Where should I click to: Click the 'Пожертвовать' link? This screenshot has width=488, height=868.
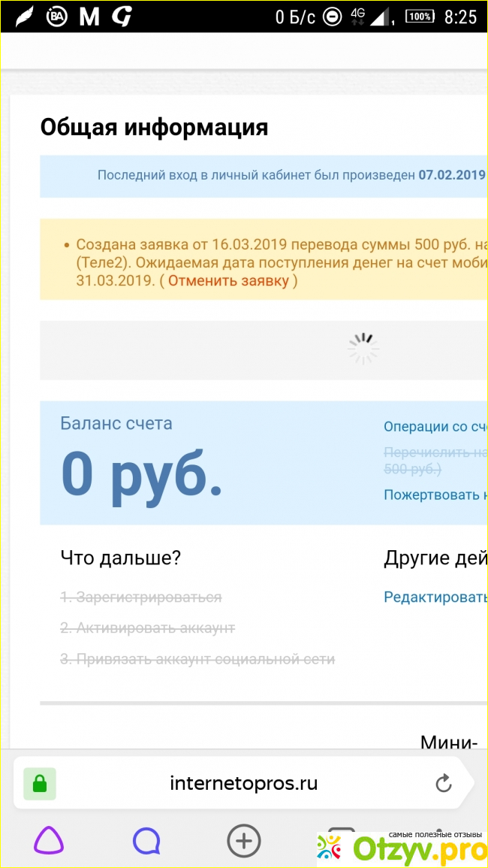pyautogui.click(x=435, y=494)
